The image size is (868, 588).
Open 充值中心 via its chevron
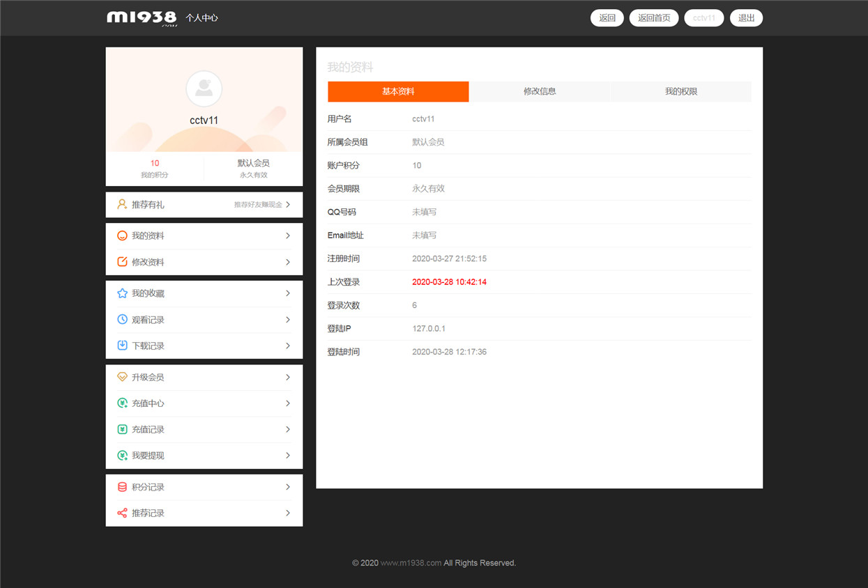(288, 403)
